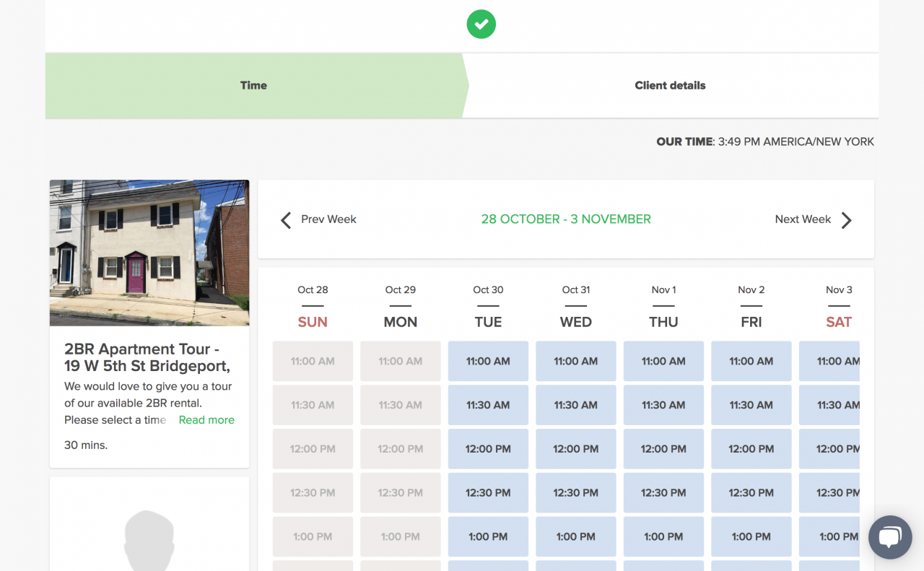Click the Next Week right arrow
The image size is (924, 571).
tap(847, 220)
